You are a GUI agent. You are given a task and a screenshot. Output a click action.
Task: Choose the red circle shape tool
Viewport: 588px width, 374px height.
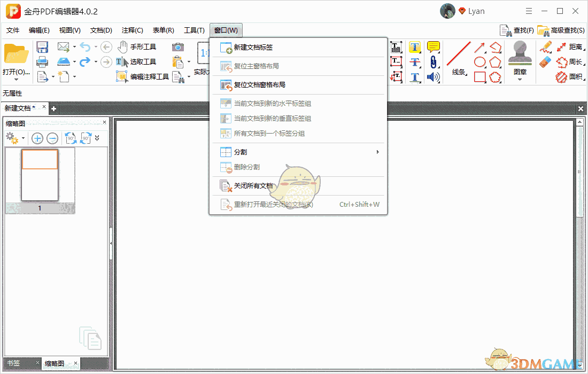[479, 61]
